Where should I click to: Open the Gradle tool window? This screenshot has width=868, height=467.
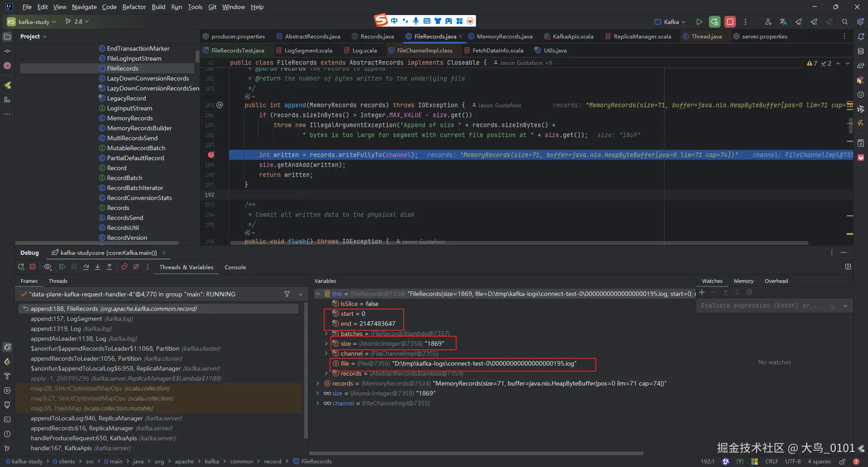click(x=861, y=66)
